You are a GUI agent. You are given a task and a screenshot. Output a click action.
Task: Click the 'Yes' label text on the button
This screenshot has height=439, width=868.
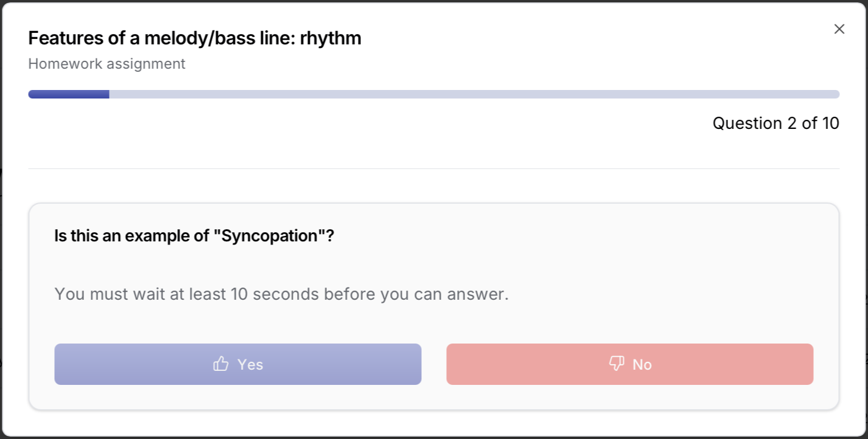pos(250,364)
